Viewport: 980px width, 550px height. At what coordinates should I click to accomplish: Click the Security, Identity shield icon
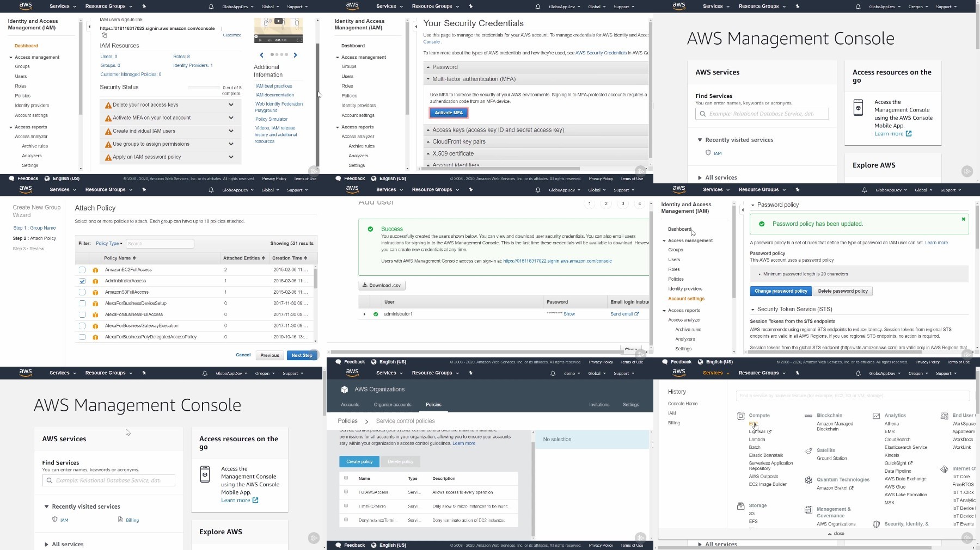tap(877, 524)
